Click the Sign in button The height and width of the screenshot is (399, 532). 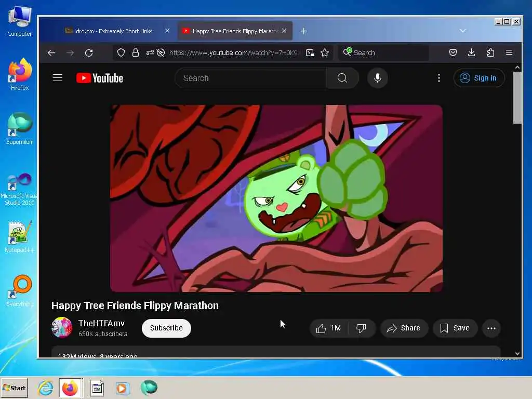(478, 78)
